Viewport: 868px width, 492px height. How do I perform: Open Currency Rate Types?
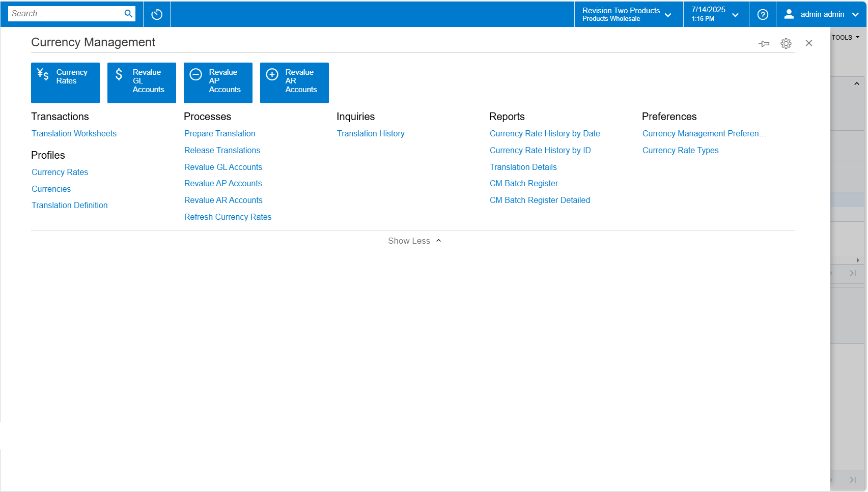[x=680, y=150]
